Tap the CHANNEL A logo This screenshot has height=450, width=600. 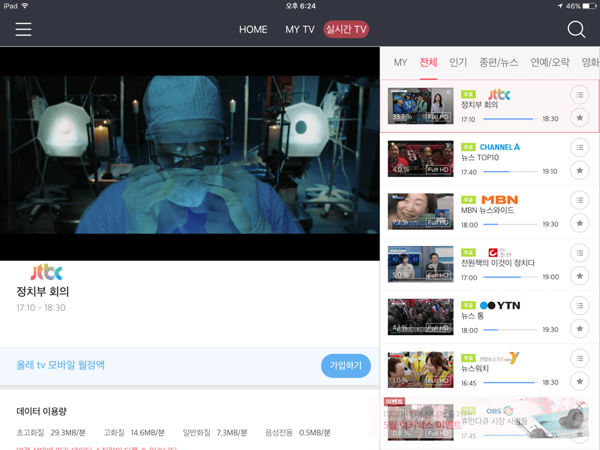pos(500,147)
